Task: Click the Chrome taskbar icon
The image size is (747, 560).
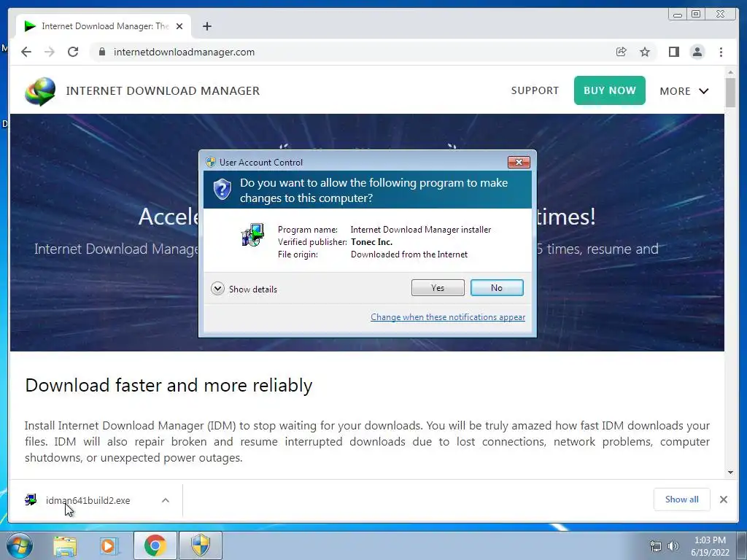Action: point(155,545)
